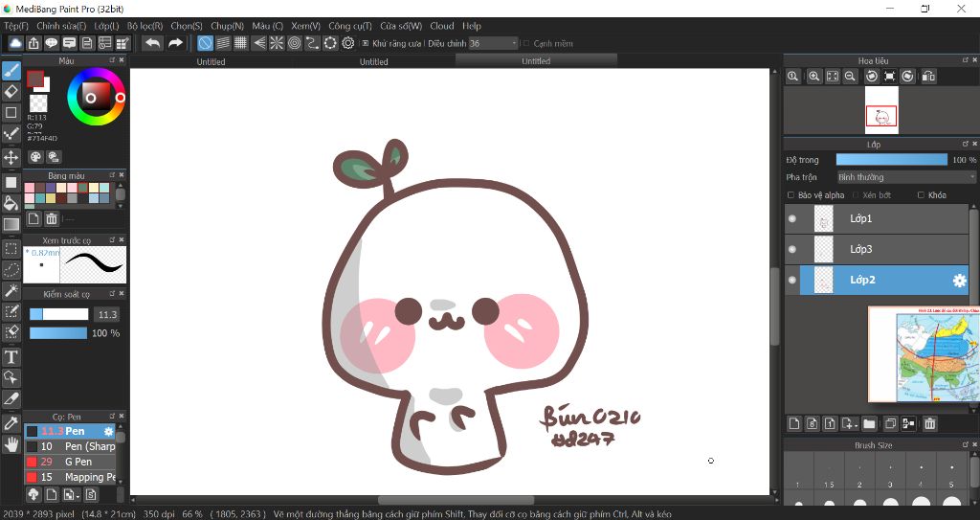The width and height of the screenshot is (980, 520).
Task: Toggle the Xén bớt checkbox
Action: (856, 195)
